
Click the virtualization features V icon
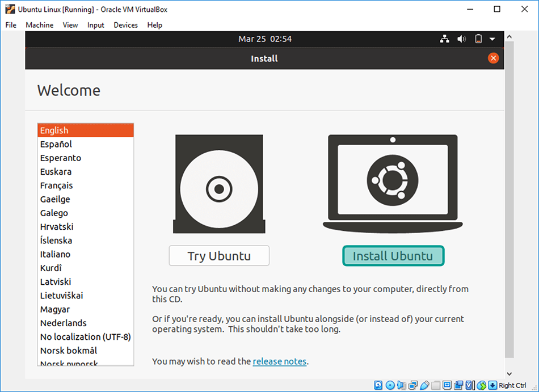tap(469, 385)
